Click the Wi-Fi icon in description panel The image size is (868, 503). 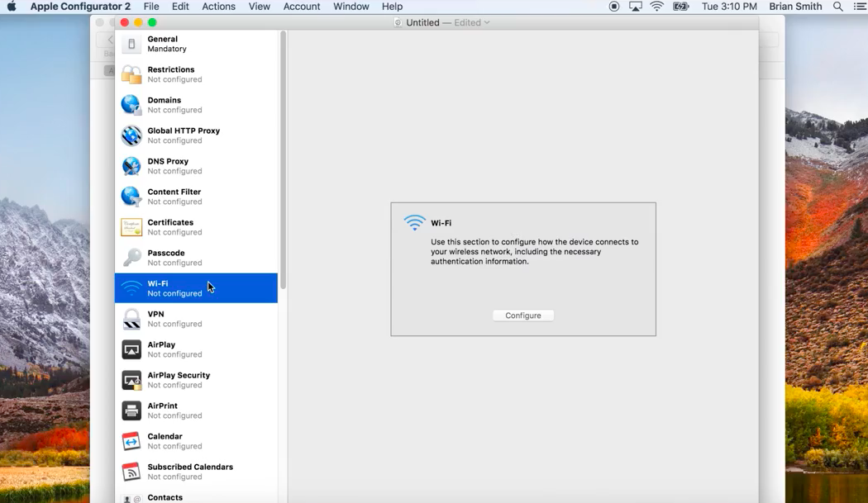tap(414, 222)
